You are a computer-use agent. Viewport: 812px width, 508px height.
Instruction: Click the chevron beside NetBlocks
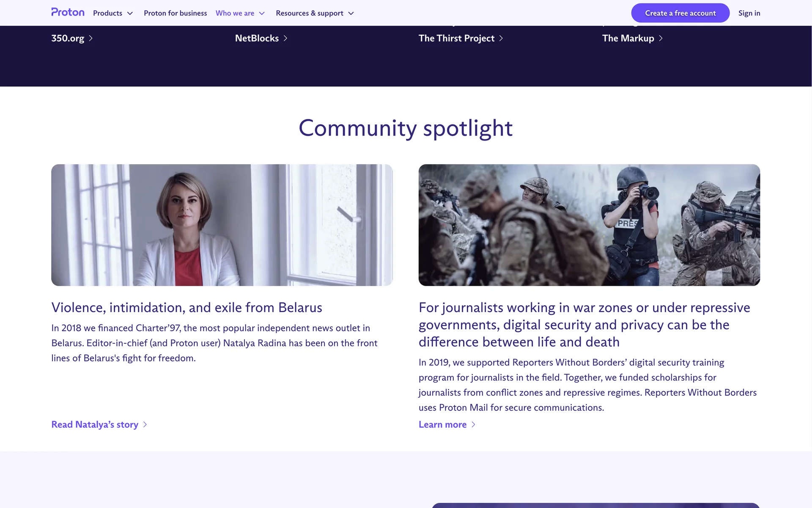click(x=285, y=39)
